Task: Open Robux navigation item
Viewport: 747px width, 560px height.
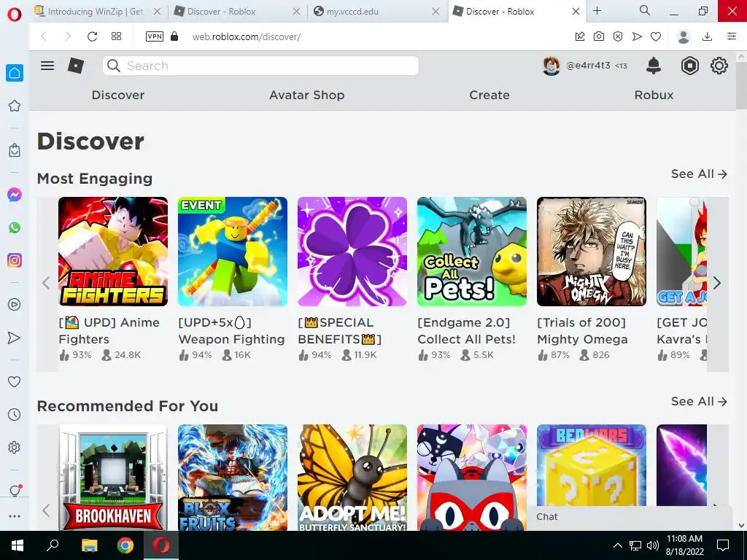Action: coord(654,95)
